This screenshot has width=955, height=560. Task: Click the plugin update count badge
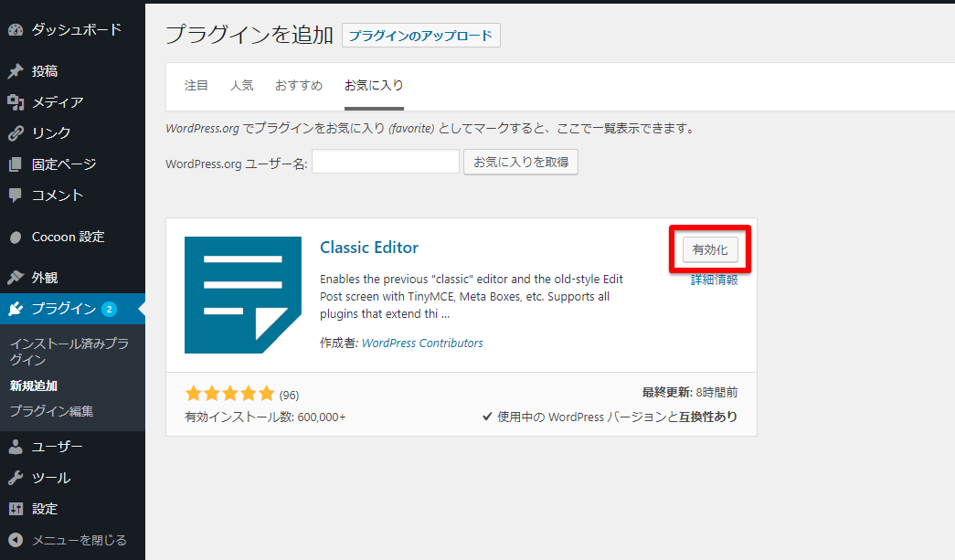(x=109, y=309)
